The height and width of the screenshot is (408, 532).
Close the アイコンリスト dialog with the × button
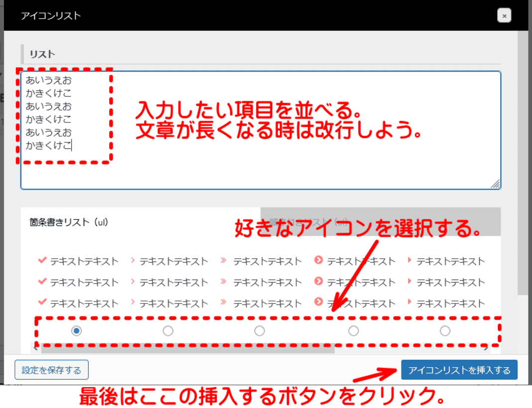tap(504, 16)
